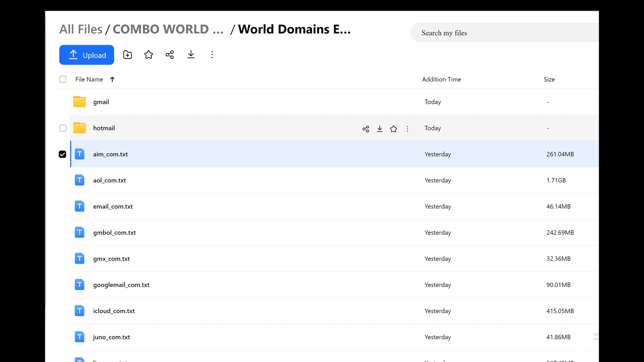The image size is (644, 362).
Task: Click the icloud_com.txt file icon
Action: [x=79, y=311]
